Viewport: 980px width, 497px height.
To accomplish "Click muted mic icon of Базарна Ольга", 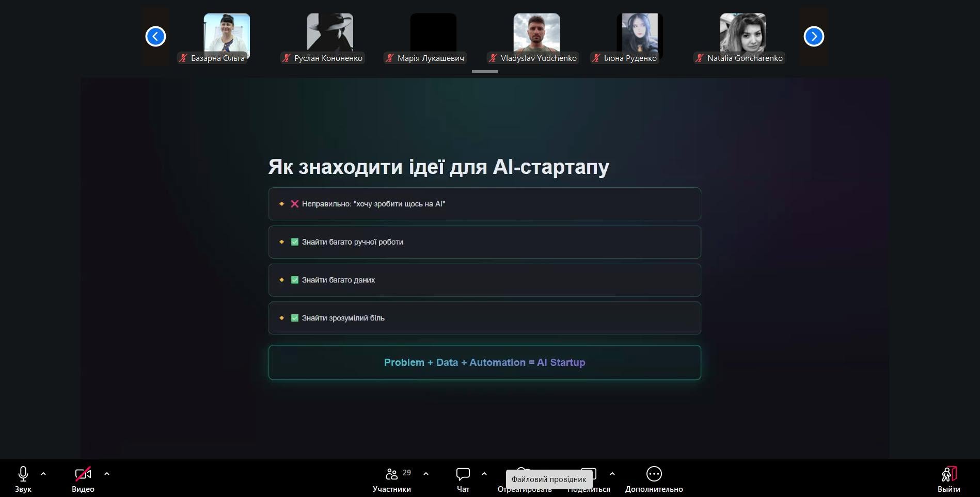I will coord(183,58).
